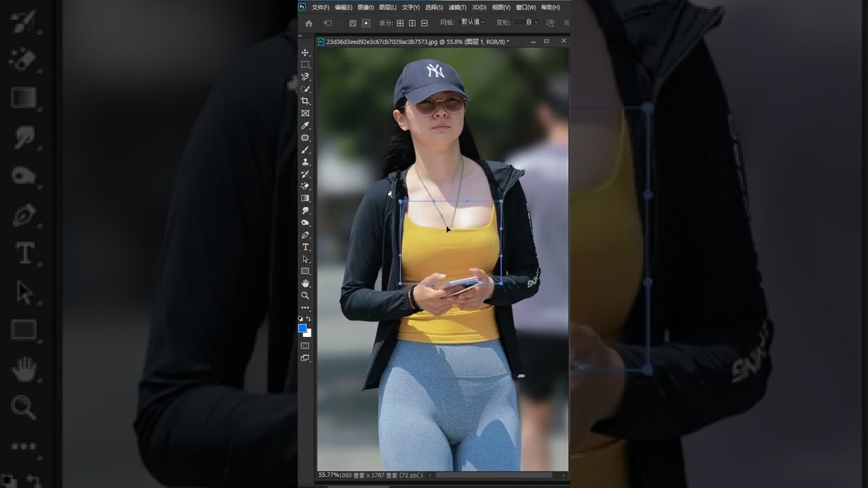Reset default foreground and background colors
This screenshot has width=868, height=488.
(300, 319)
